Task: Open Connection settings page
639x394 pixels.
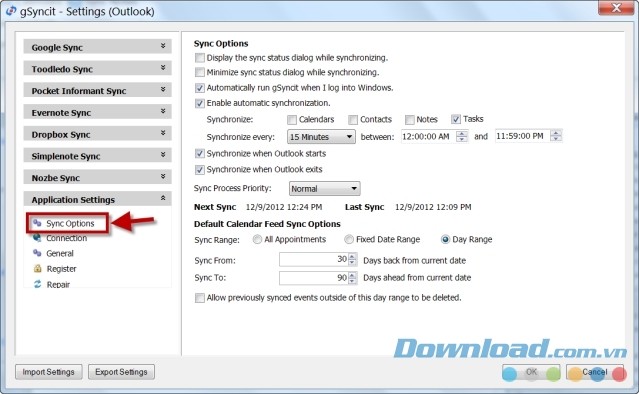Action: (x=66, y=238)
